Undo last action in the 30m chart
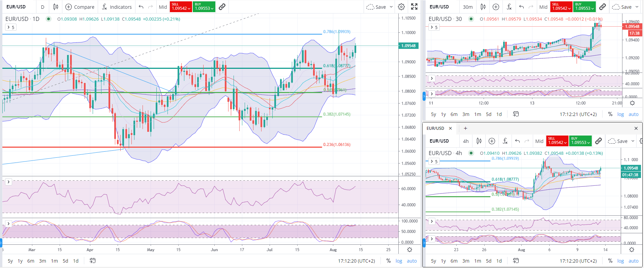The height and width of the screenshot is (268, 644). point(521,7)
